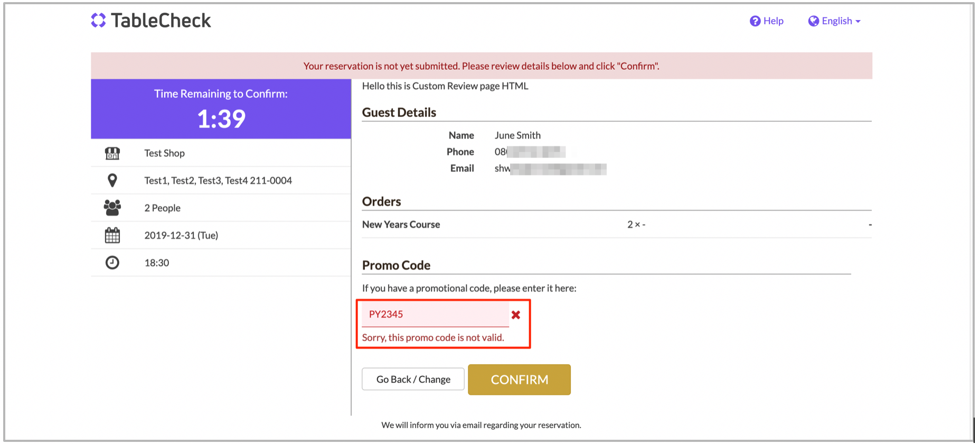980x444 pixels.
Task: Click the guest name June Smith
Action: click(x=517, y=135)
